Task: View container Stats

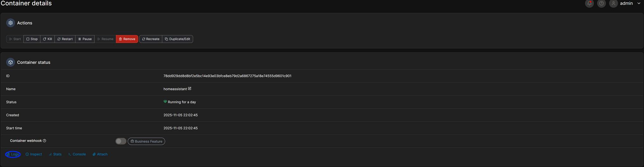Action: tap(55, 154)
